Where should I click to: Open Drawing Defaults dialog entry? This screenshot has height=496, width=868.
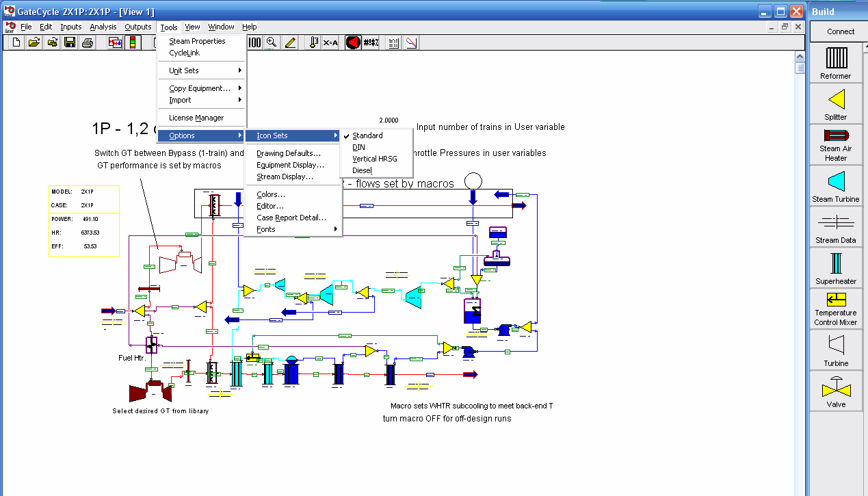(293, 153)
